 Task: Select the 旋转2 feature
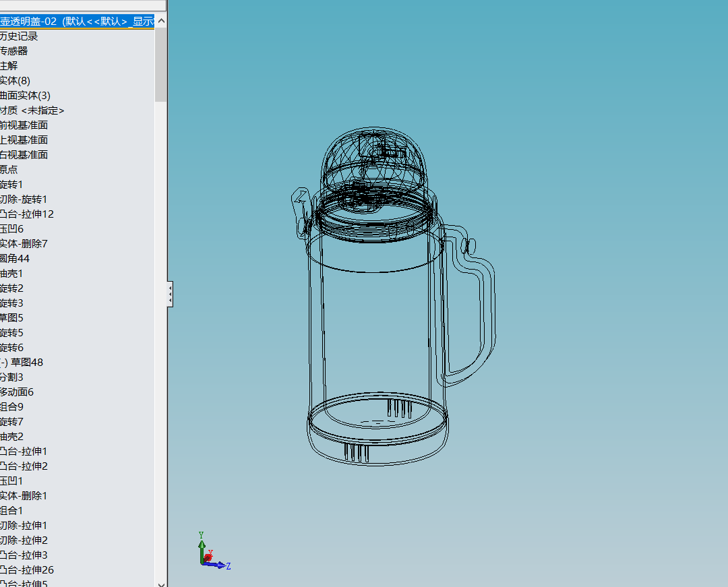11,288
